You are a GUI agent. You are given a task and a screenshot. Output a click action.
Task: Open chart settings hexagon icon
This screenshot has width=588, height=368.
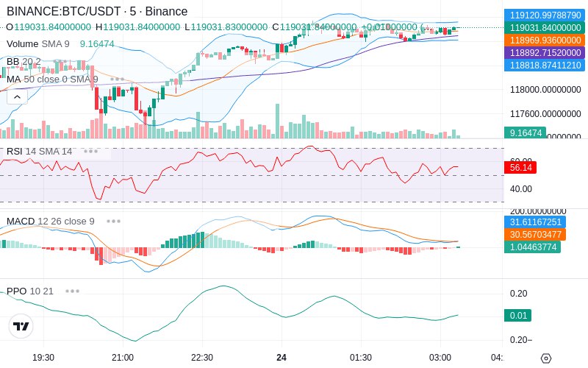click(545, 358)
